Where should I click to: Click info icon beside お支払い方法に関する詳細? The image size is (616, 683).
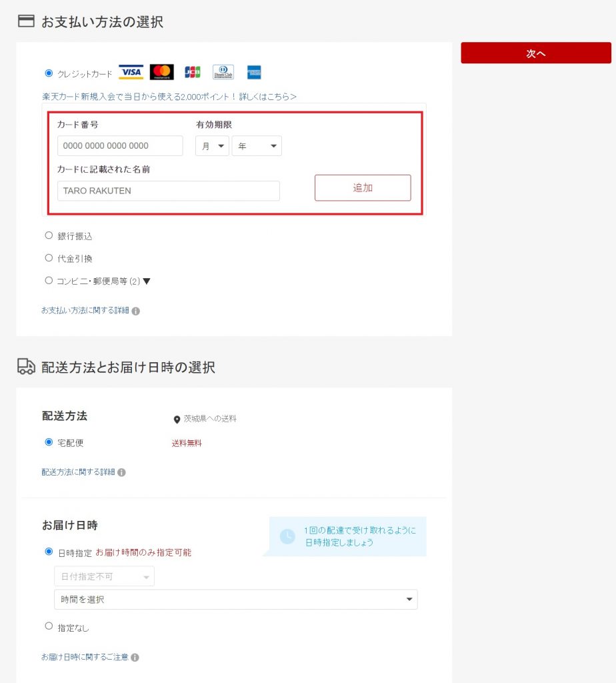(x=136, y=311)
